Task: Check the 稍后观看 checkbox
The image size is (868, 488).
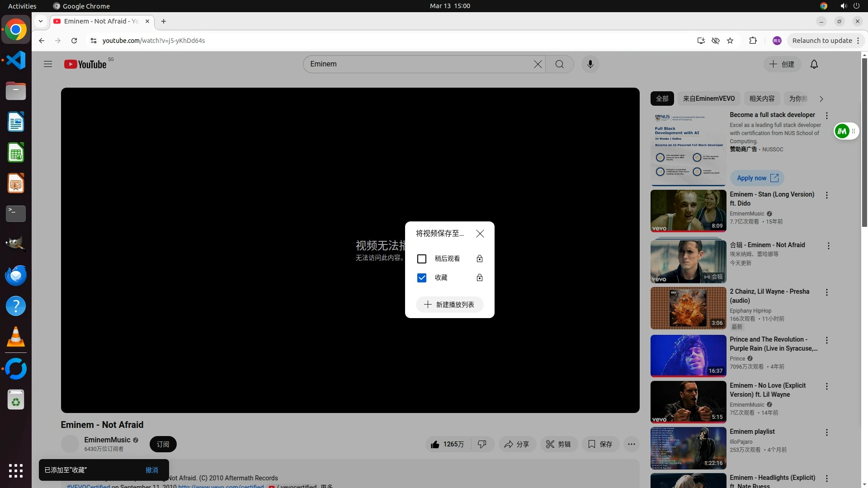Action: pyautogui.click(x=421, y=259)
